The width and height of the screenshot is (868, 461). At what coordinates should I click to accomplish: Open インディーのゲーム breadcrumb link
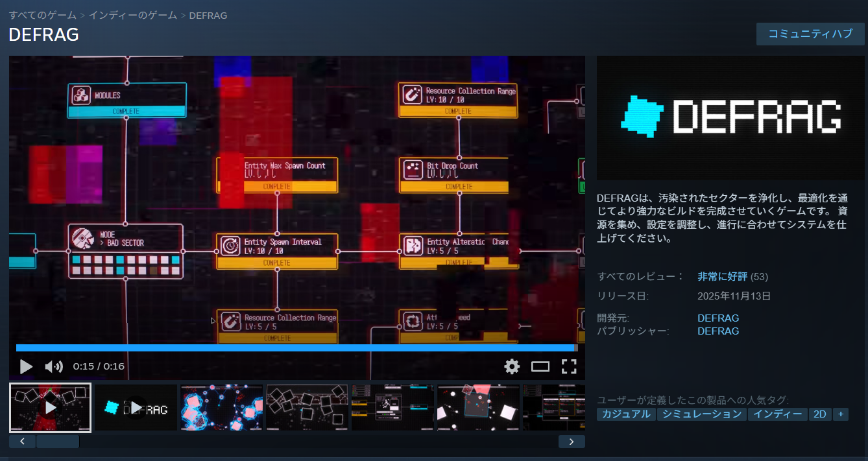pyautogui.click(x=133, y=15)
